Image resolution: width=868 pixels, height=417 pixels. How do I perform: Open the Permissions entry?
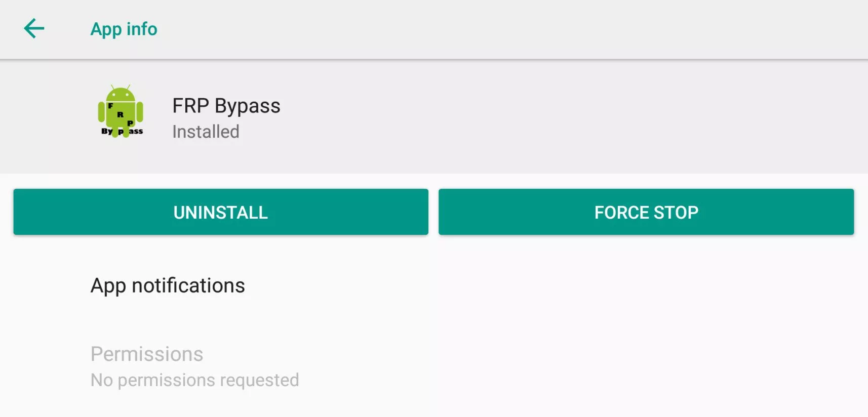click(434, 367)
